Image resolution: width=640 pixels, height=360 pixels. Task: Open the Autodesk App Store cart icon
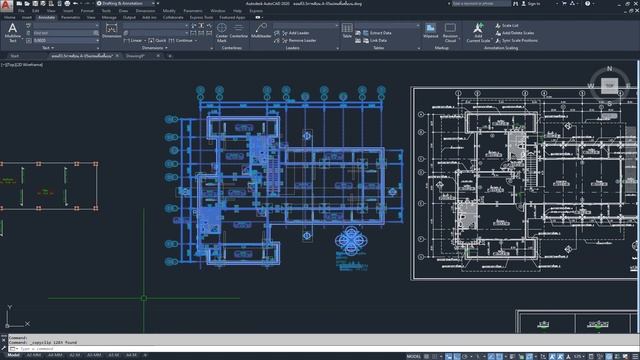click(564, 4)
